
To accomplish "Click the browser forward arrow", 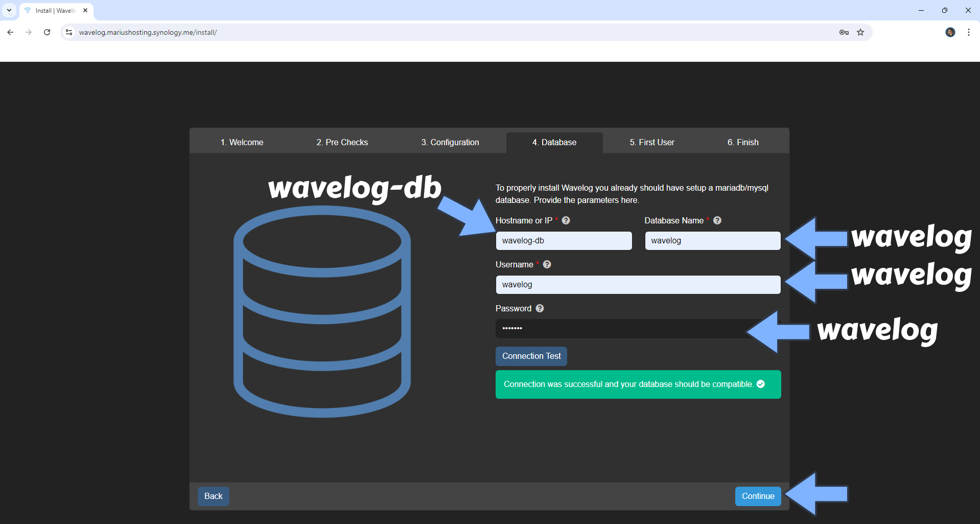I will point(29,32).
